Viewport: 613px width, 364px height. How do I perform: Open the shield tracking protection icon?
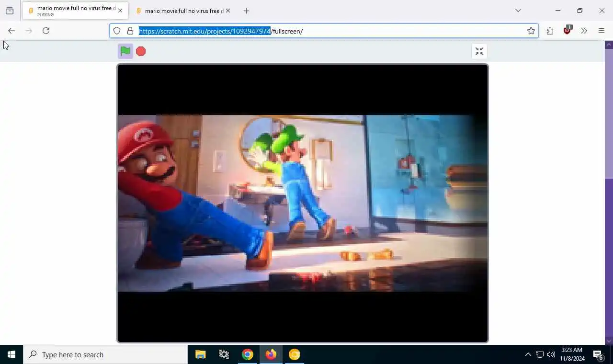pyautogui.click(x=117, y=31)
